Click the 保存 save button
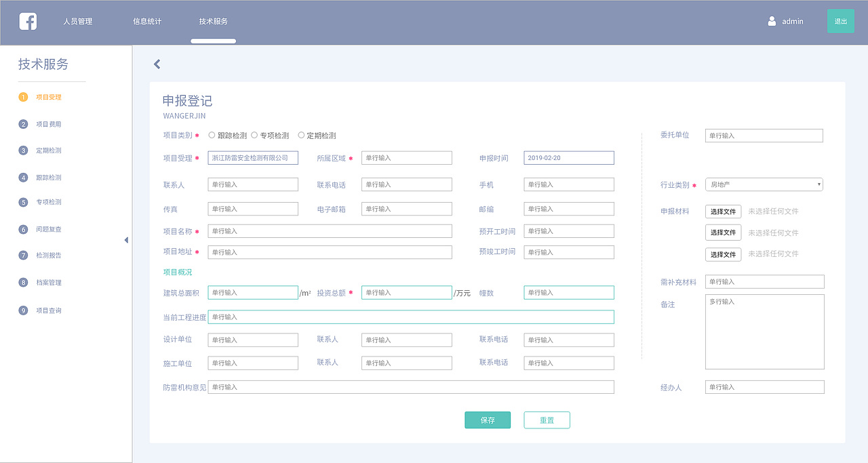The height and width of the screenshot is (463, 868). click(487, 420)
